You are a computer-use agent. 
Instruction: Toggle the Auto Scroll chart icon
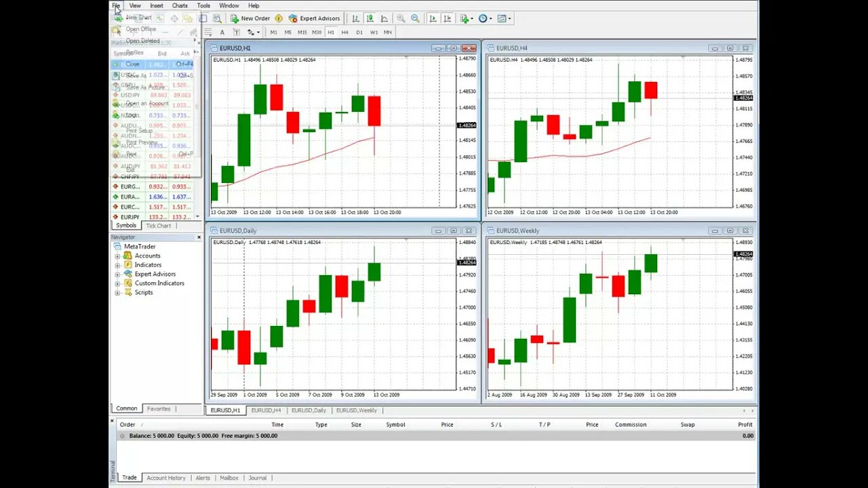[x=433, y=18]
